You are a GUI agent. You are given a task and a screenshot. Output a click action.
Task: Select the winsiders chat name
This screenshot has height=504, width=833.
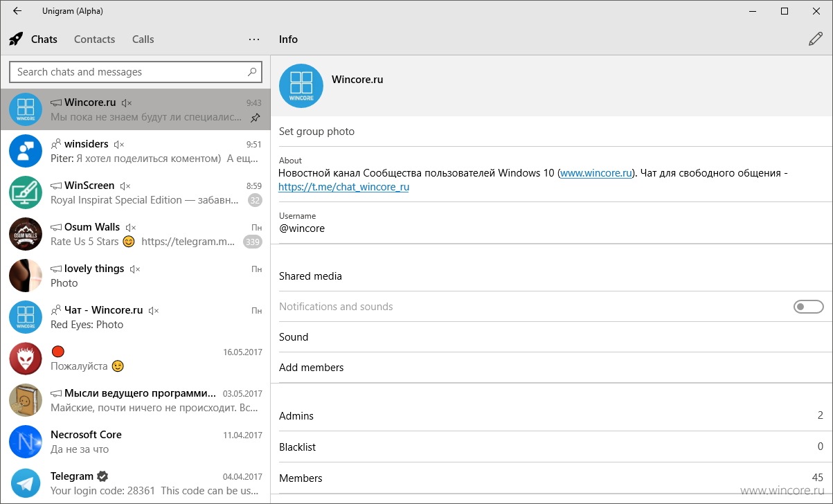(87, 144)
